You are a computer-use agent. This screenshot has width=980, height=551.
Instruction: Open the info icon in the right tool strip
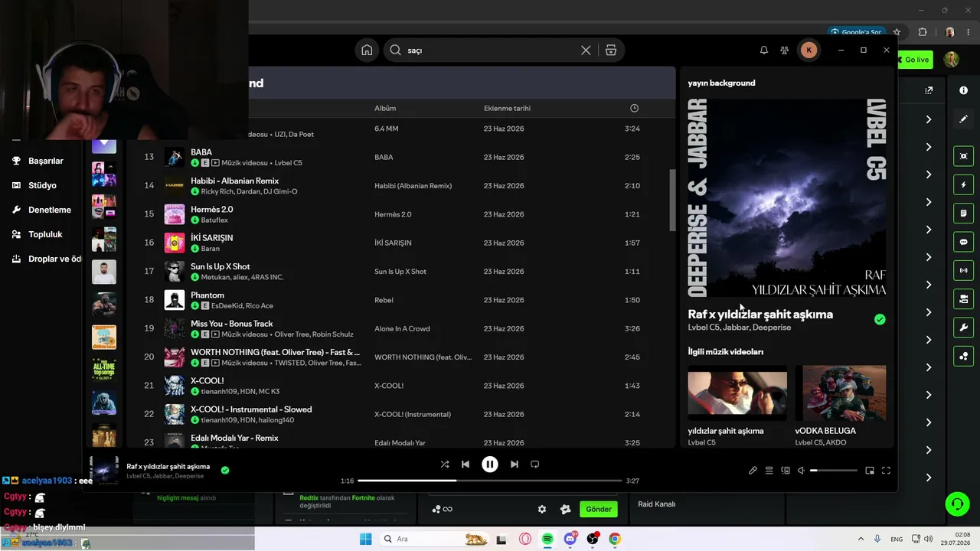tap(963, 90)
